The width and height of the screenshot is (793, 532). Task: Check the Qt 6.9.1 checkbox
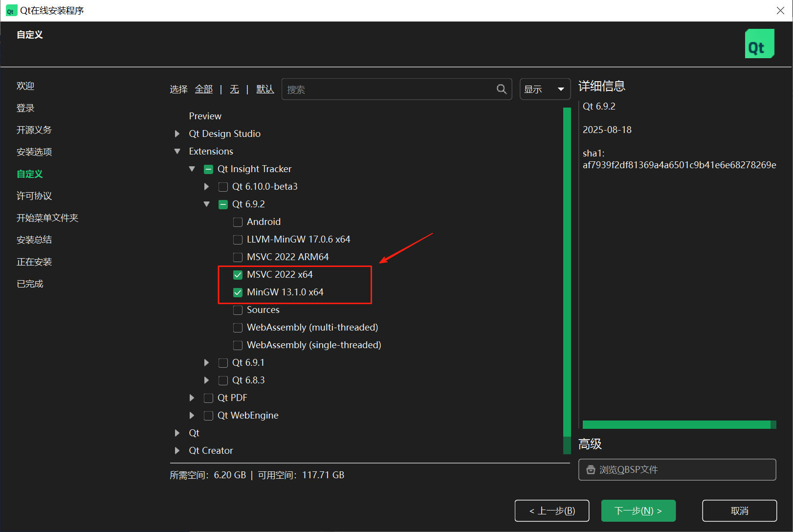click(223, 363)
